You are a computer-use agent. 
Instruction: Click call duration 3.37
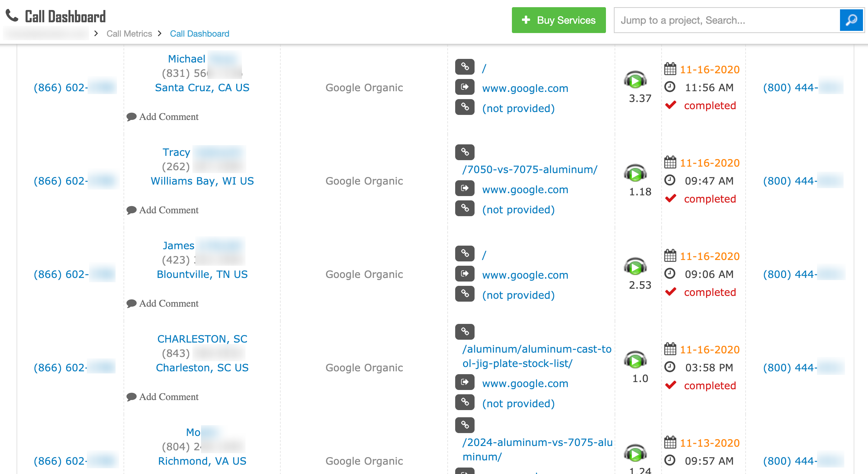pyautogui.click(x=640, y=98)
